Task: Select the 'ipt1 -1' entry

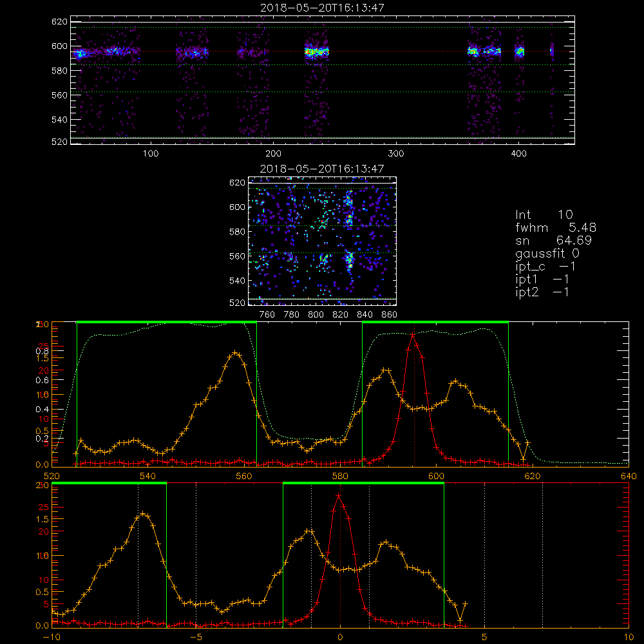Action: coord(542,279)
